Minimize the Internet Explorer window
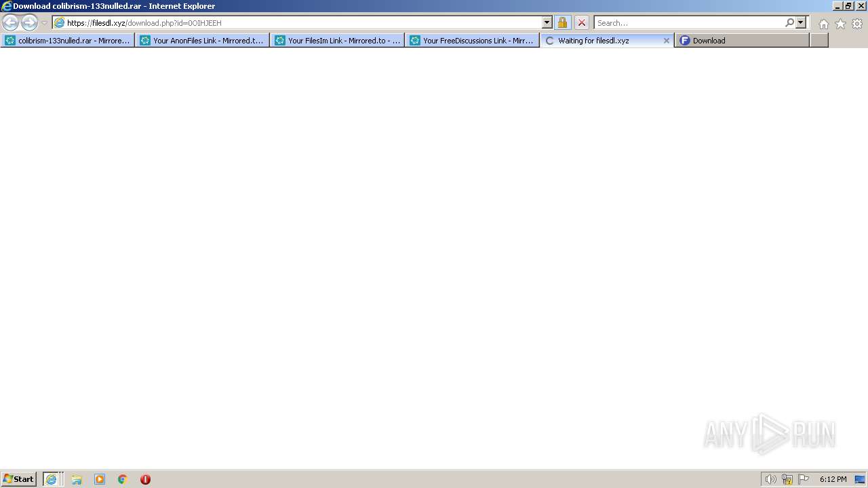This screenshot has width=868, height=488. pos(837,5)
